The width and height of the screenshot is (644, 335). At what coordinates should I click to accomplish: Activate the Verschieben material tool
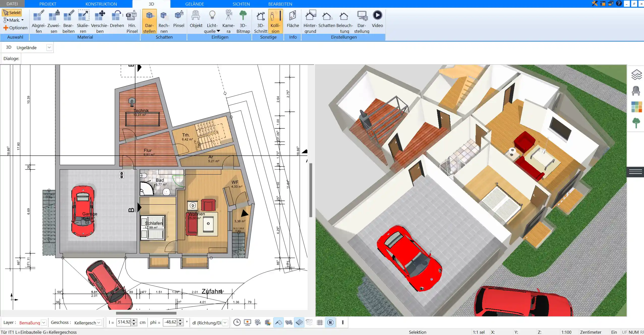pos(100,21)
